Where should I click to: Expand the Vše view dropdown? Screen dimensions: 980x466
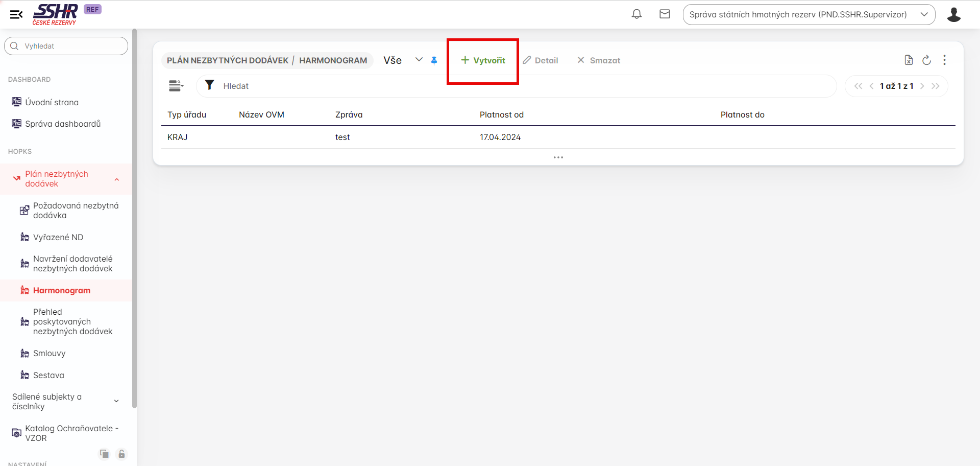pos(419,60)
